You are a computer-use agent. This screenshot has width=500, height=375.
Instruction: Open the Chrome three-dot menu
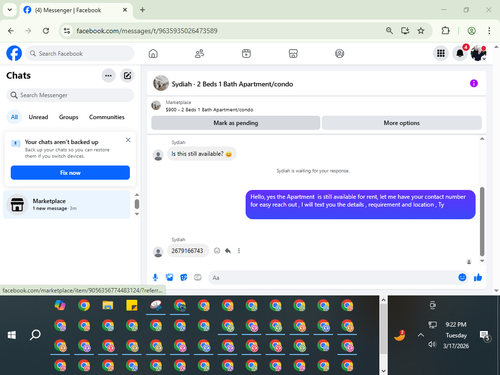489,31
